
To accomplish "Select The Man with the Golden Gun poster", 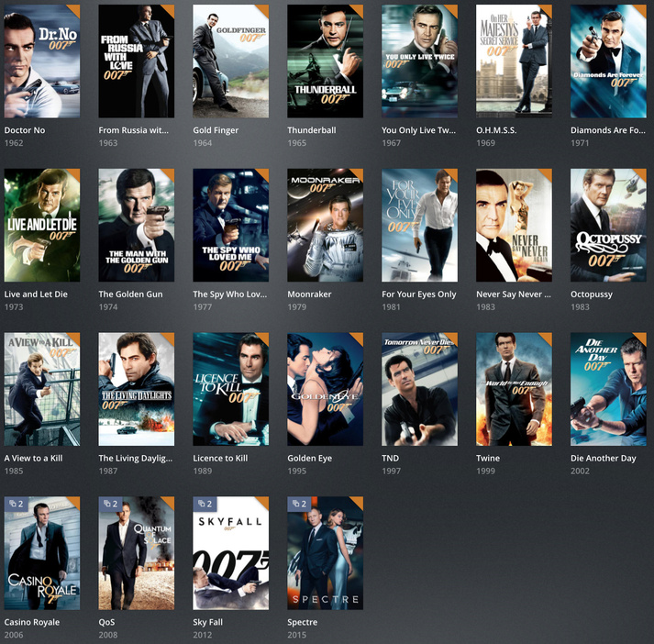I will [137, 226].
